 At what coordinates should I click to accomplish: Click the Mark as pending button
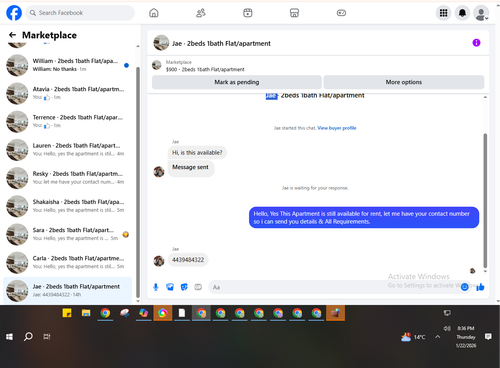tap(237, 82)
